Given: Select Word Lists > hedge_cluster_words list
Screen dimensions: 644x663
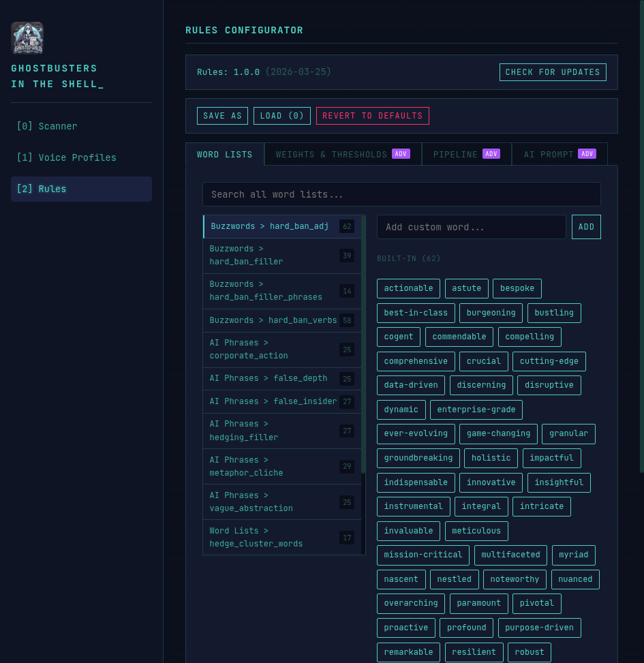Looking at the screenshot, I should 282,538.
